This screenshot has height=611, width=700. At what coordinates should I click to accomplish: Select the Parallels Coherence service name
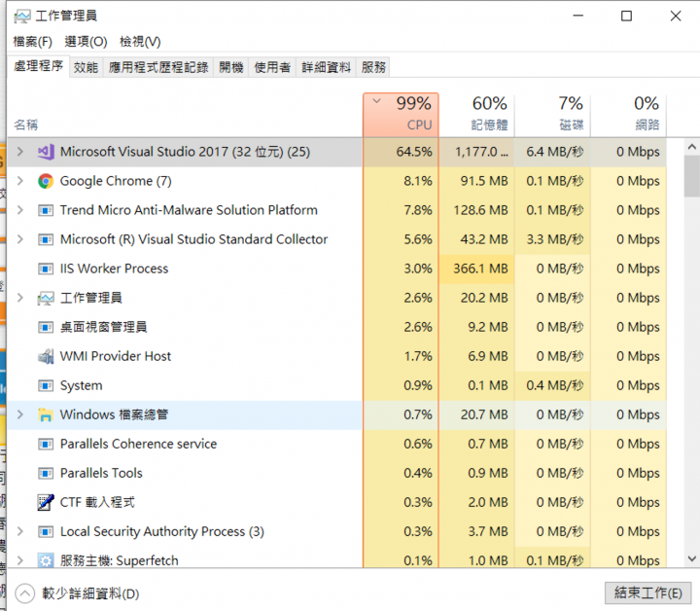138,444
